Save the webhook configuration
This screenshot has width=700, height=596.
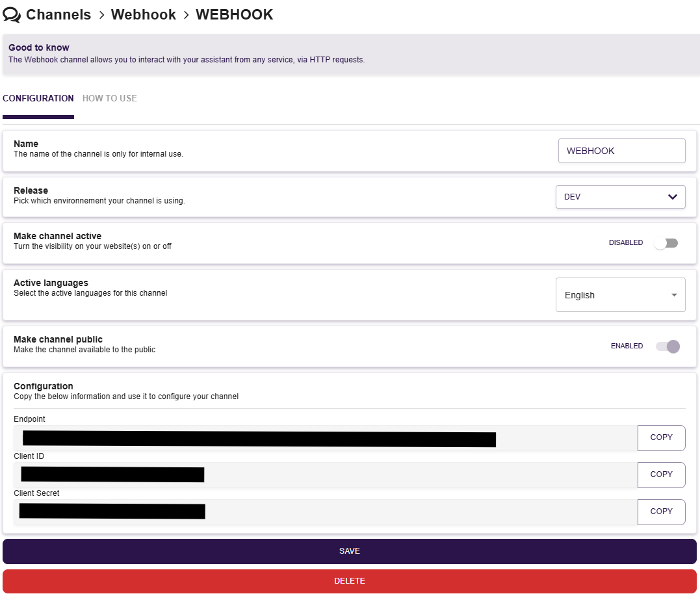[x=350, y=551]
